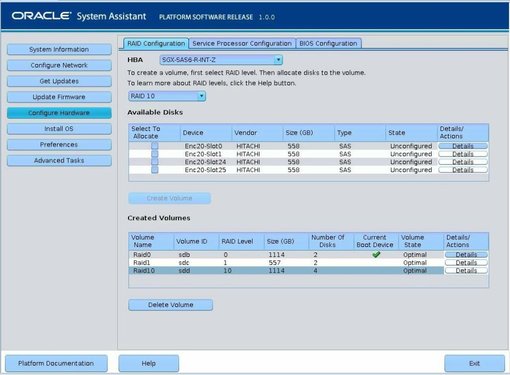This screenshot has width=510, height=375.
Task: Open the Install OS section
Action: pos(59,129)
